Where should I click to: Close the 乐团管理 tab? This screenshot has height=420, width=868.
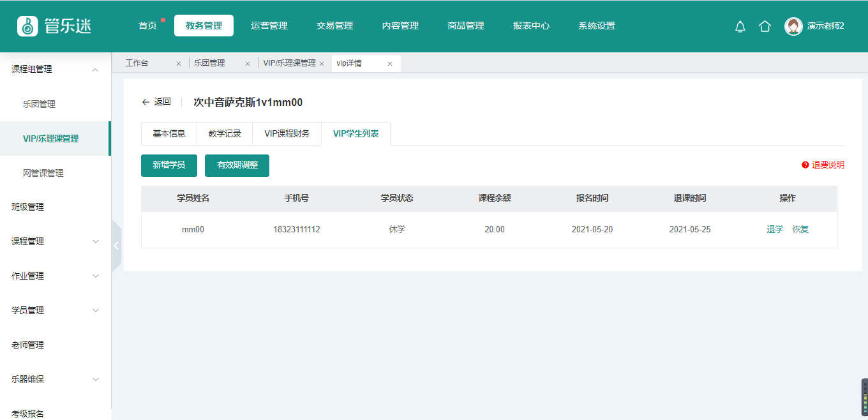[248, 64]
